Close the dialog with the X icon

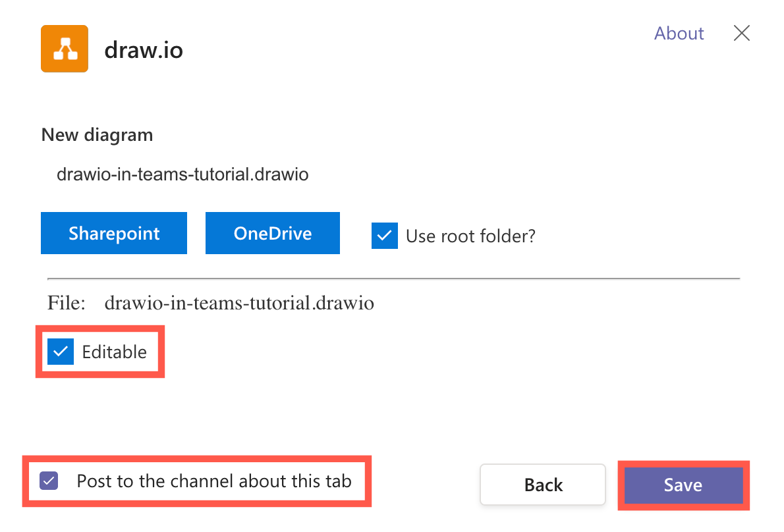pyautogui.click(x=741, y=33)
